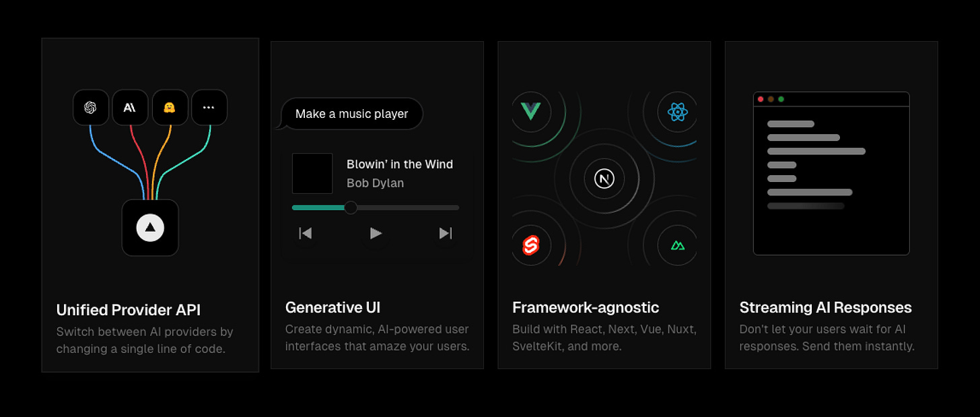This screenshot has width=980, height=417.
Task: Click the "Unified Provider API" heading
Action: click(129, 310)
